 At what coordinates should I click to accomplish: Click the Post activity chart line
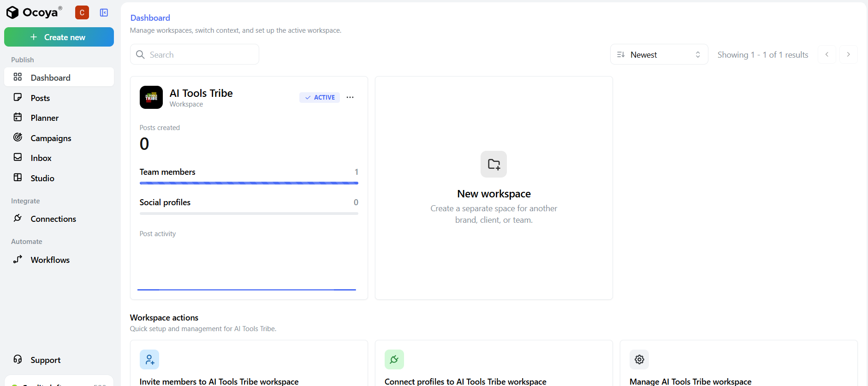(x=247, y=290)
